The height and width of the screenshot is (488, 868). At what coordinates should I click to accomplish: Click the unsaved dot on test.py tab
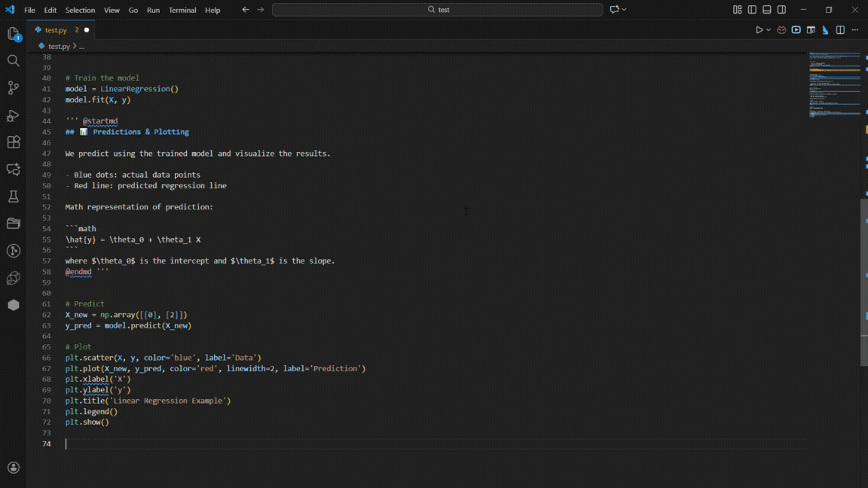click(87, 30)
